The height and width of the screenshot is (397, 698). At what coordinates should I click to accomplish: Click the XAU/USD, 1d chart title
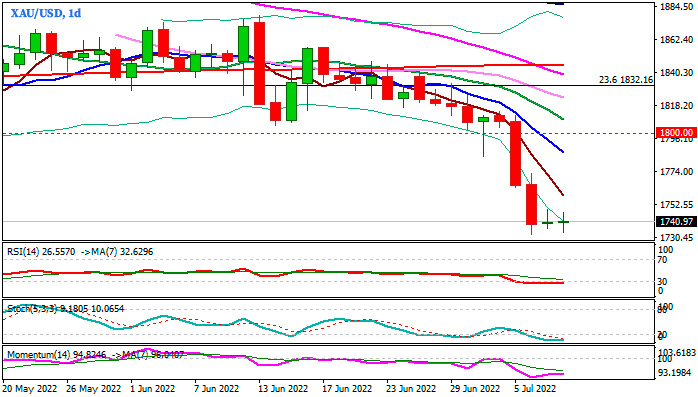tap(46, 13)
